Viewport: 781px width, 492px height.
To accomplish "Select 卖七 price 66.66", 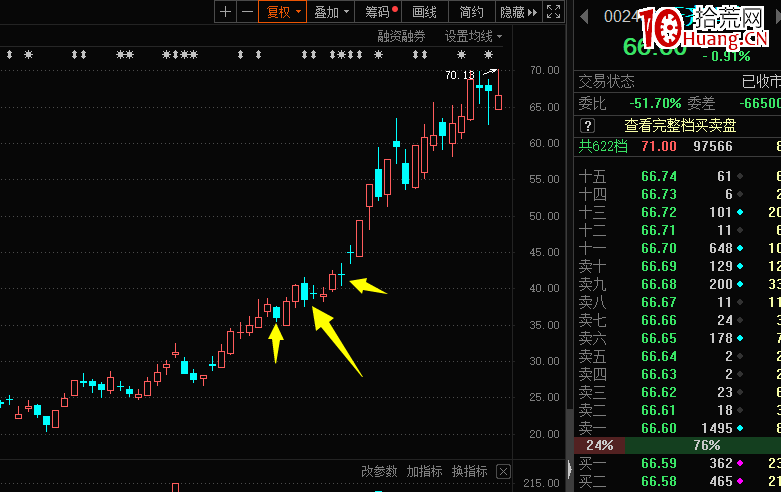I will 658,320.
